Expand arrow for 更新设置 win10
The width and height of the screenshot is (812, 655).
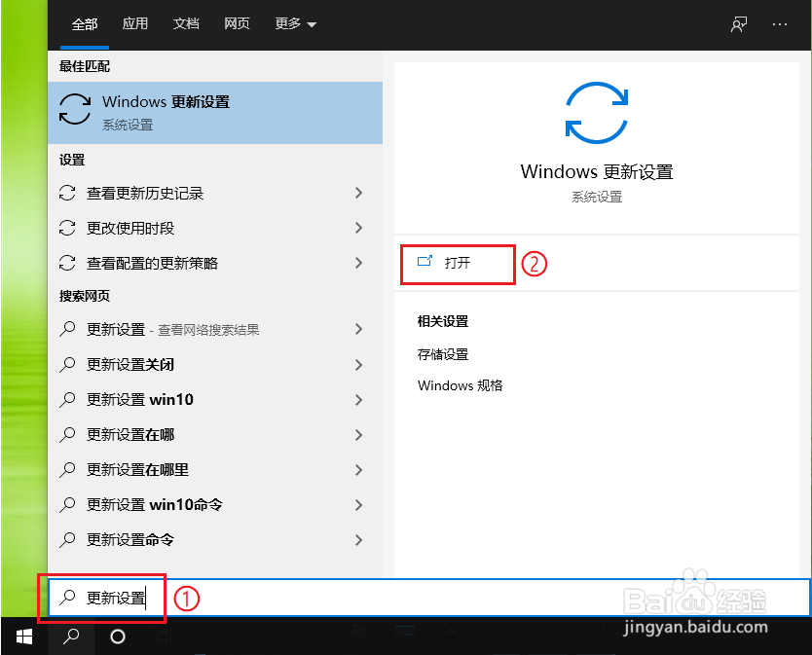359,400
